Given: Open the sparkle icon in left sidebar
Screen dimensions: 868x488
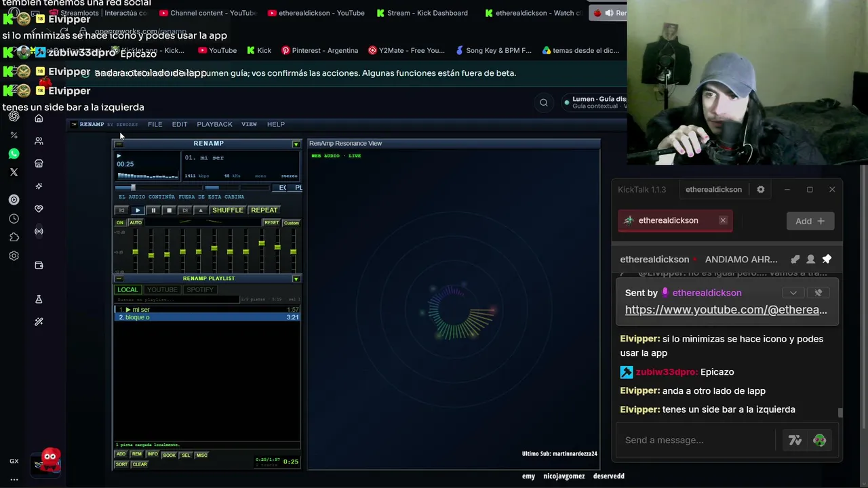Looking at the screenshot, I should click(39, 186).
